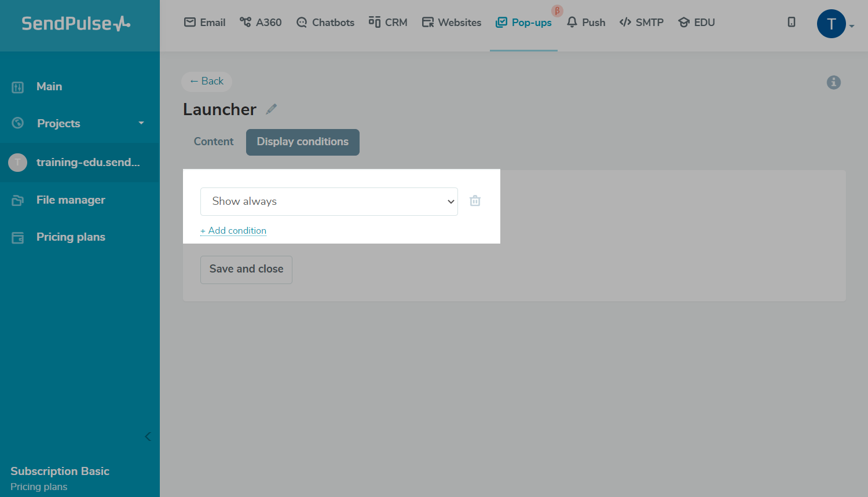Click the pencil icon to rename Launcher
This screenshot has width=868, height=497.
[271, 109]
